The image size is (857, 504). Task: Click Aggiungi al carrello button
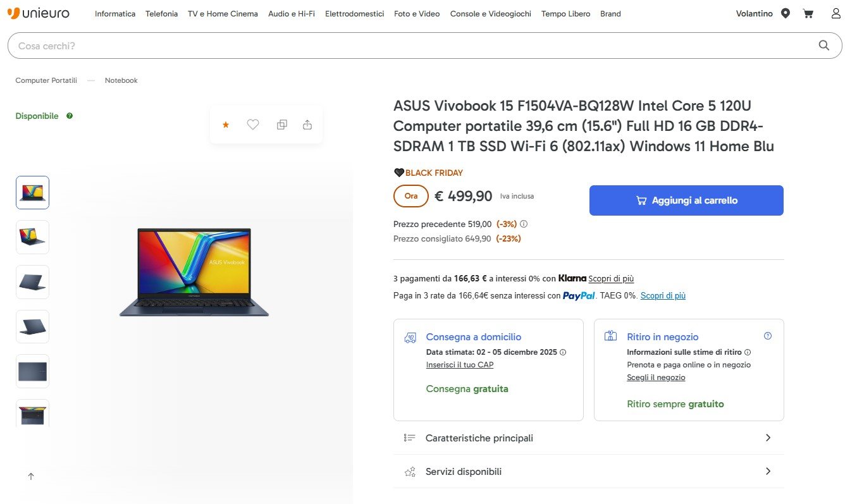tap(686, 200)
